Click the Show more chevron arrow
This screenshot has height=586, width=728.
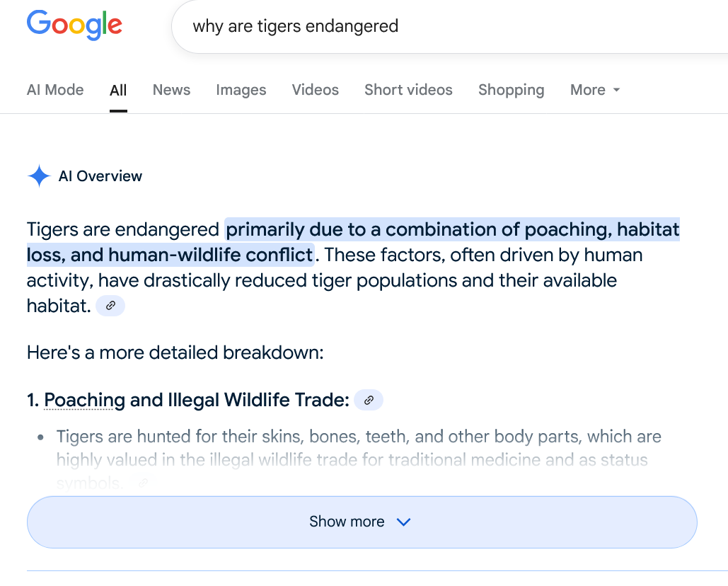coord(403,522)
